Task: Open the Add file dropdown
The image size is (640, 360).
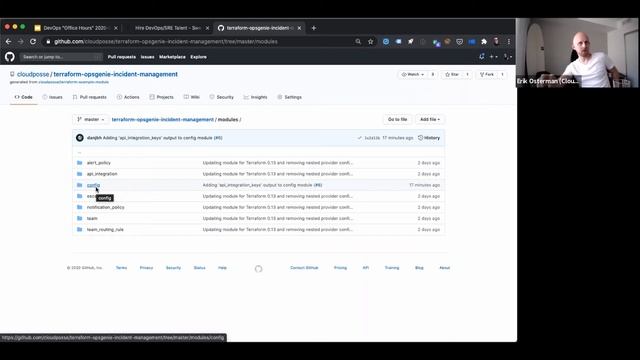Action: 430,120
